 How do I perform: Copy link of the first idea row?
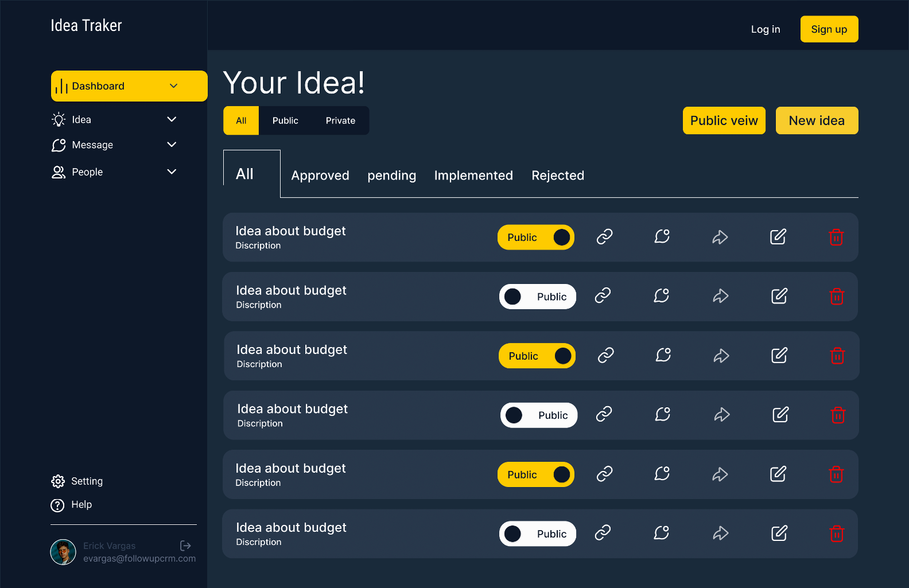click(x=604, y=237)
